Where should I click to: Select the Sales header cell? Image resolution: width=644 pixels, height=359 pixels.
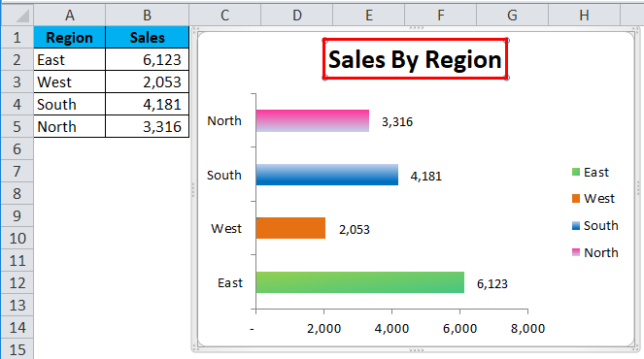147,37
